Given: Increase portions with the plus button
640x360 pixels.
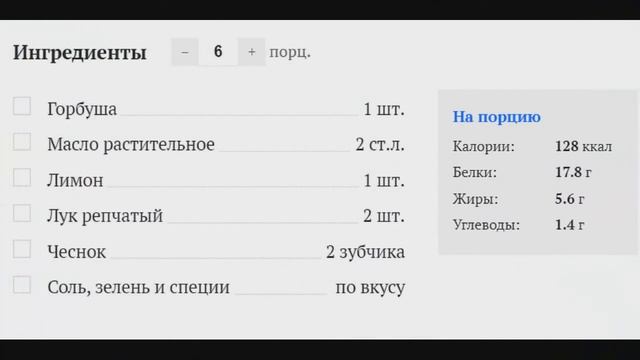Looking at the screenshot, I should [252, 52].
